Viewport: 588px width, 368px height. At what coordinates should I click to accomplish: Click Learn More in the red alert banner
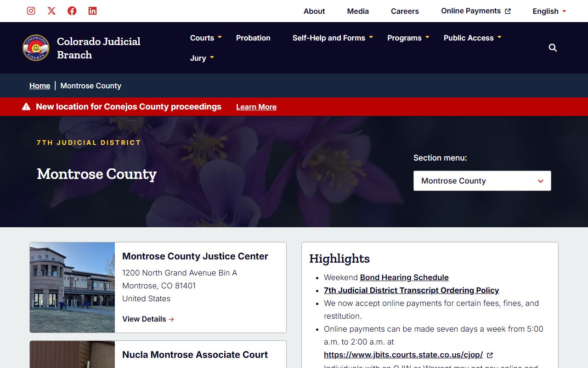[x=256, y=107]
